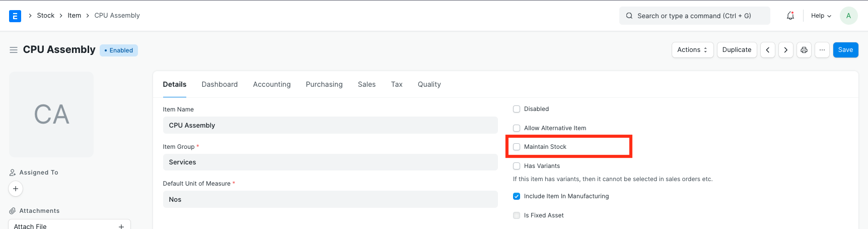Click the print icon button
868x229 pixels.
tap(804, 50)
